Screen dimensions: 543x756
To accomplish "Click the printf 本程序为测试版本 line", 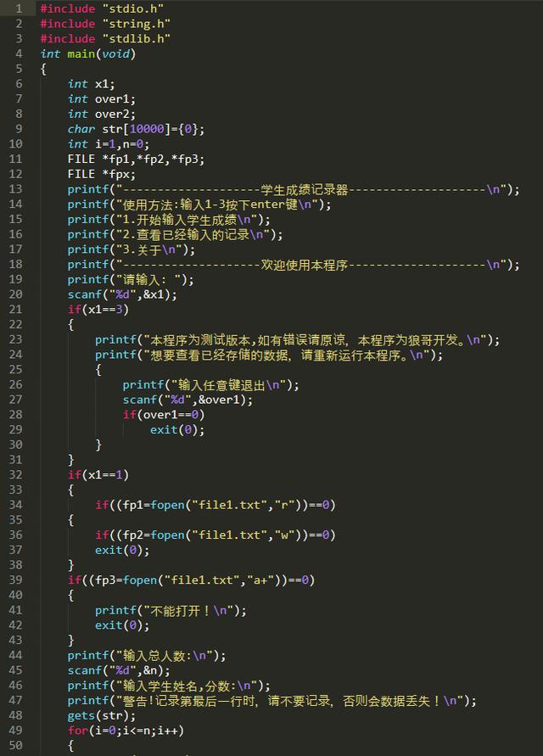I will (x=298, y=339).
